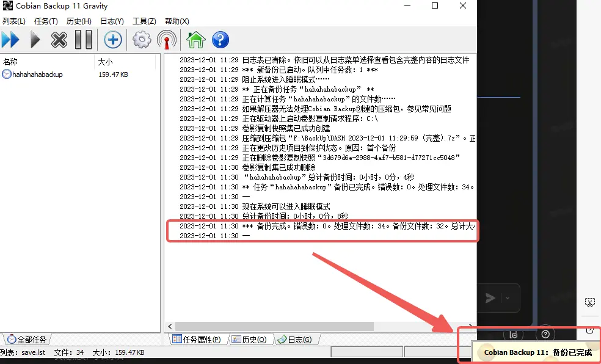Open the 日志(Y) menu
Screen dimensions: 601x364
[x=112, y=21]
